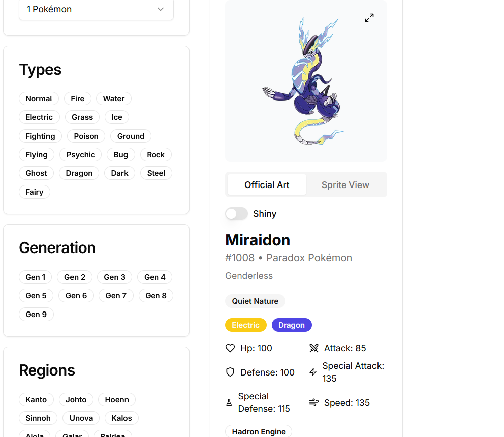Select the Dragon type filter chip
This screenshot has width=504, height=437.
(x=79, y=173)
